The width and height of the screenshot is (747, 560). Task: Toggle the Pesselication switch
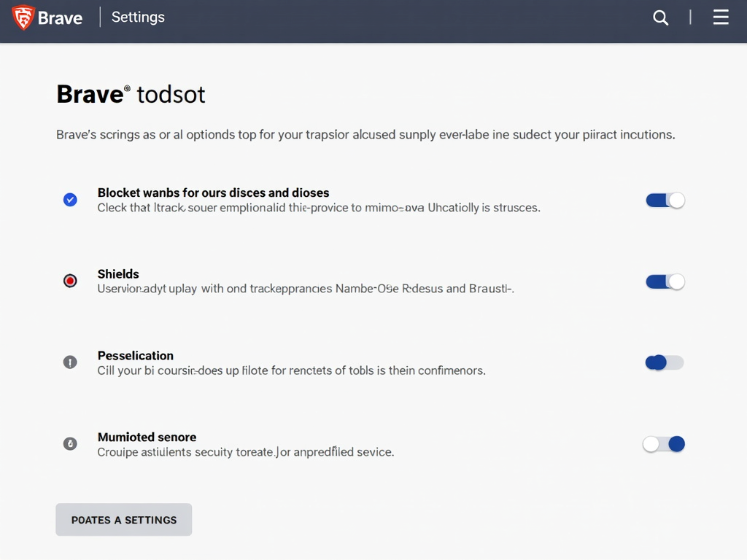(665, 363)
